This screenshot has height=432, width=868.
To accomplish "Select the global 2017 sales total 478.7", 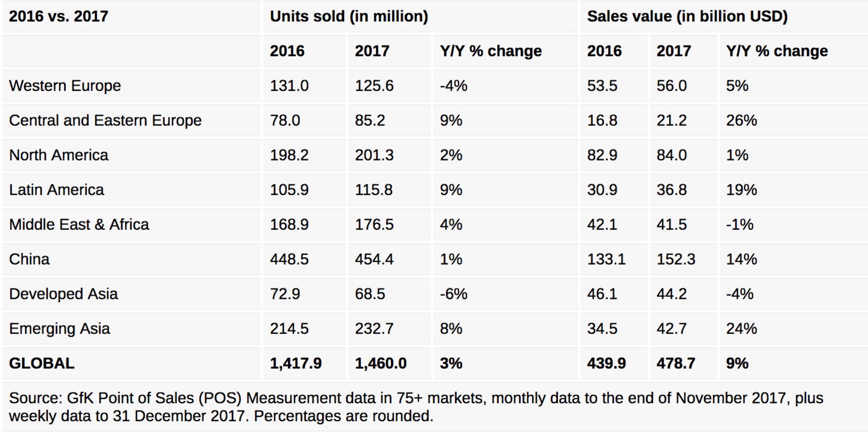I will click(676, 363).
